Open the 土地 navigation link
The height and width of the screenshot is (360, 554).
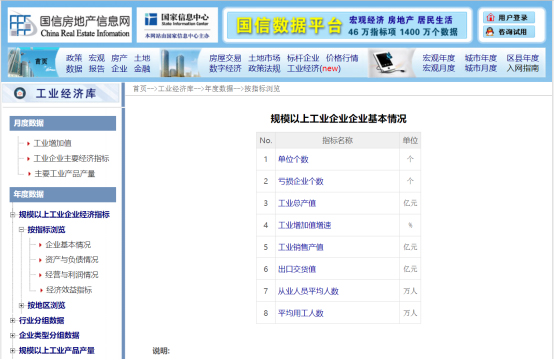tap(142, 58)
